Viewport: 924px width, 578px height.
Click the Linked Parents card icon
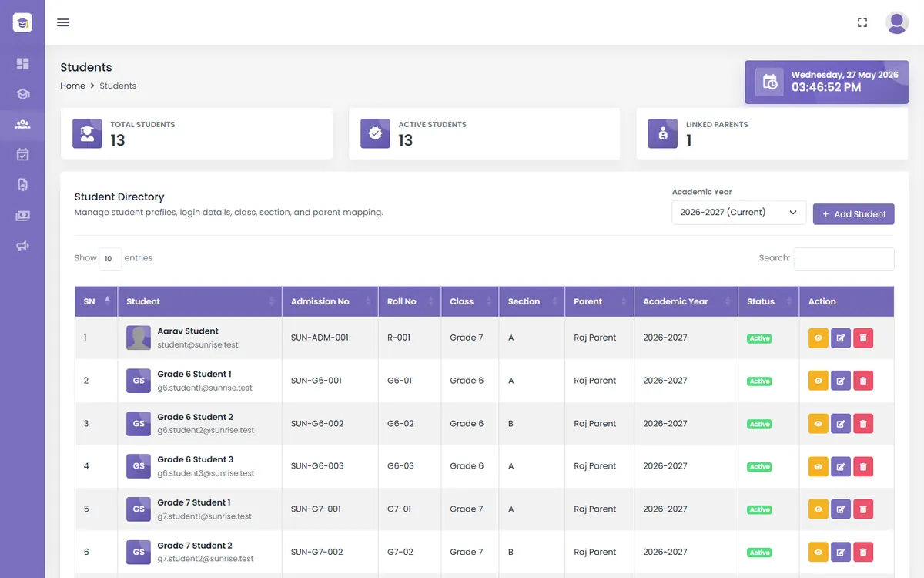point(663,133)
